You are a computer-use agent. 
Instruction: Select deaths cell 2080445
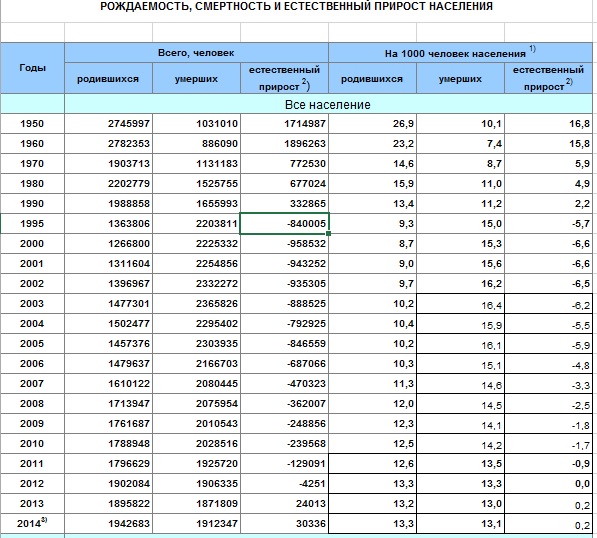196,383
